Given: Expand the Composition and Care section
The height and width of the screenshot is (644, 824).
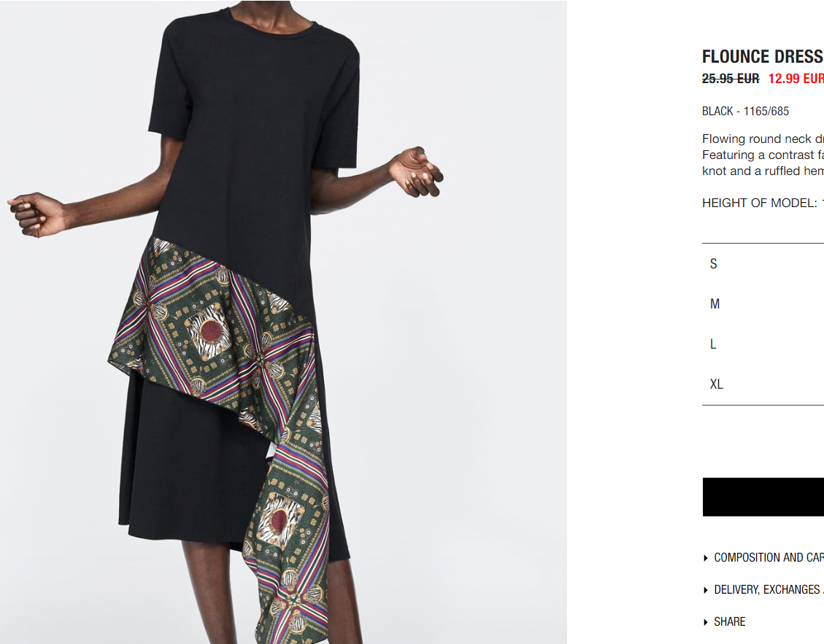Looking at the screenshot, I should 769,558.
